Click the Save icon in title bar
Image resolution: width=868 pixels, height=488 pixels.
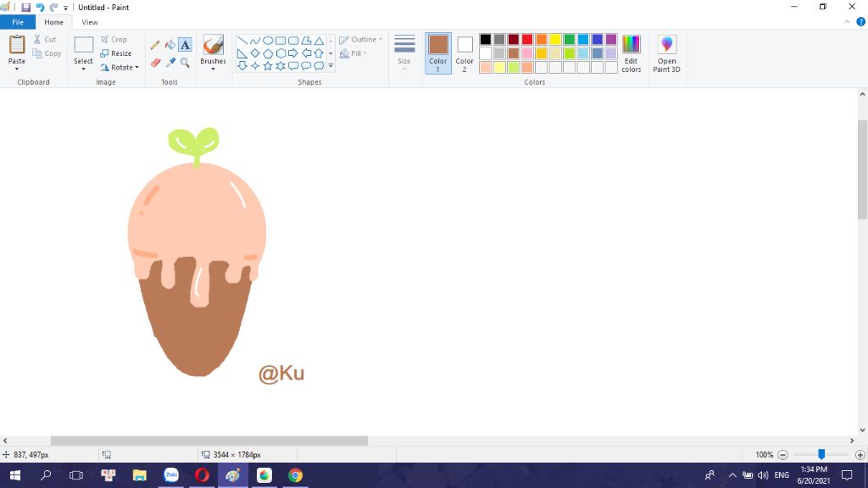click(x=25, y=7)
